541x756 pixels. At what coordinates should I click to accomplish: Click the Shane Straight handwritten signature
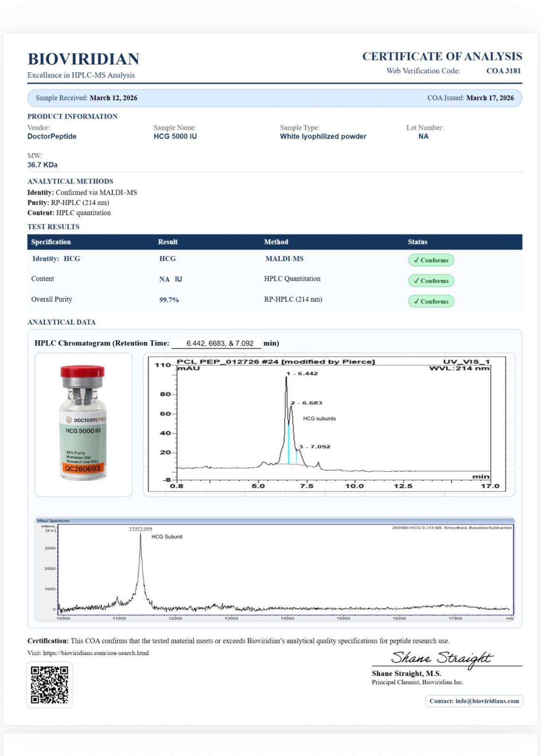441,658
